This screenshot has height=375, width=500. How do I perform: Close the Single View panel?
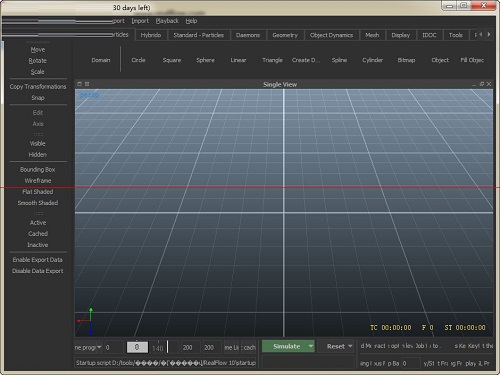489,84
